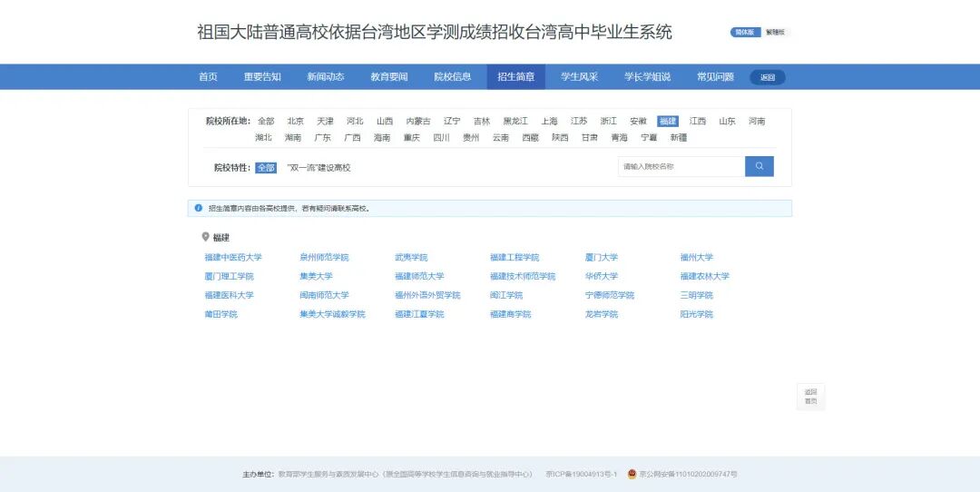Filter by 海南 region
The image size is (980, 492).
(x=382, y=138)
